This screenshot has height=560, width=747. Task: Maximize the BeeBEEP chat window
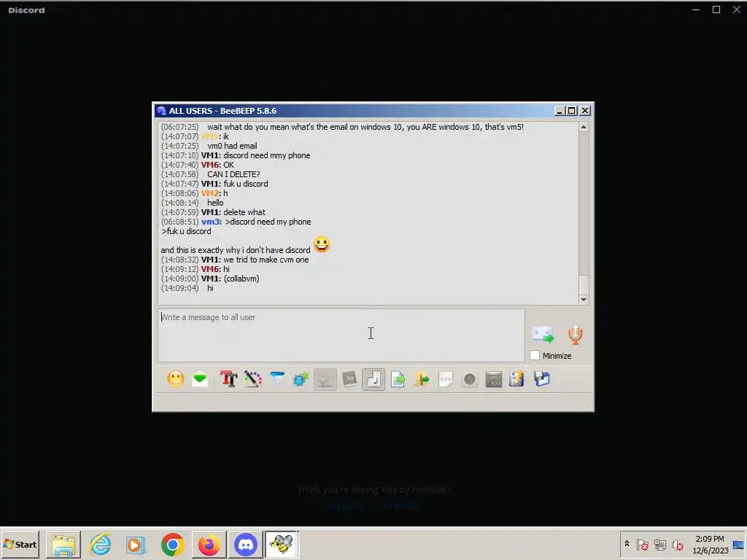[572, 111]
